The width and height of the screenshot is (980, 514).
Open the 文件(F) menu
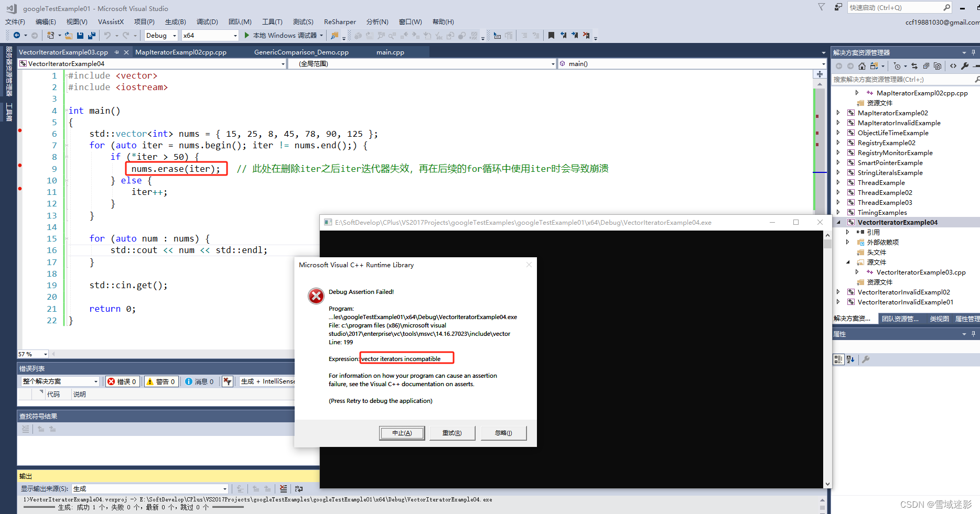coord(15,21)
